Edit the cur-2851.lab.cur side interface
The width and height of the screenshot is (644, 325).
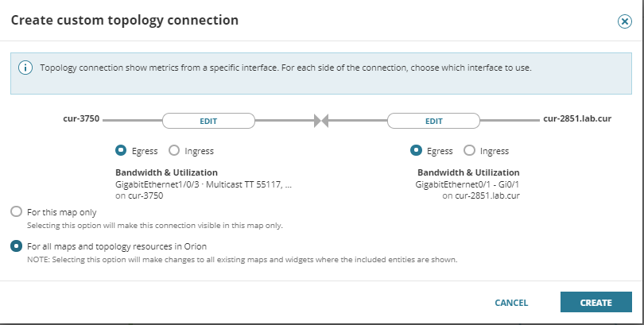pos(433,121)
